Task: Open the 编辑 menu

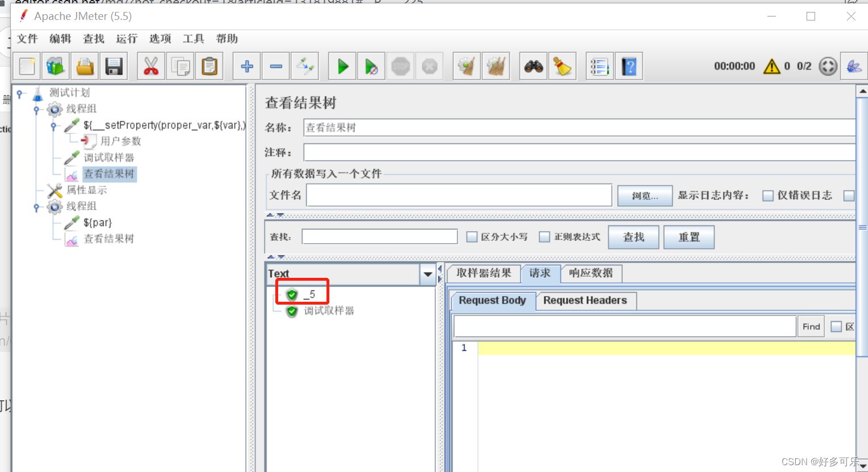Action: [x=60, y=39]
